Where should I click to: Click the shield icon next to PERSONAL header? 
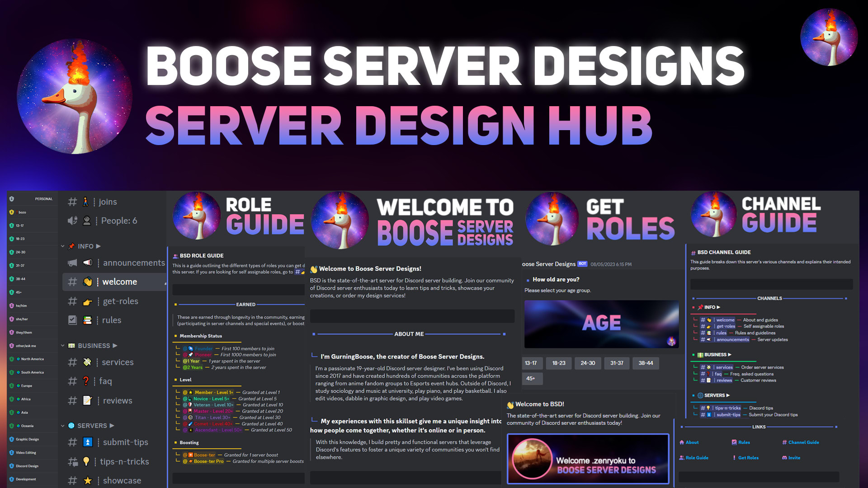11,199
